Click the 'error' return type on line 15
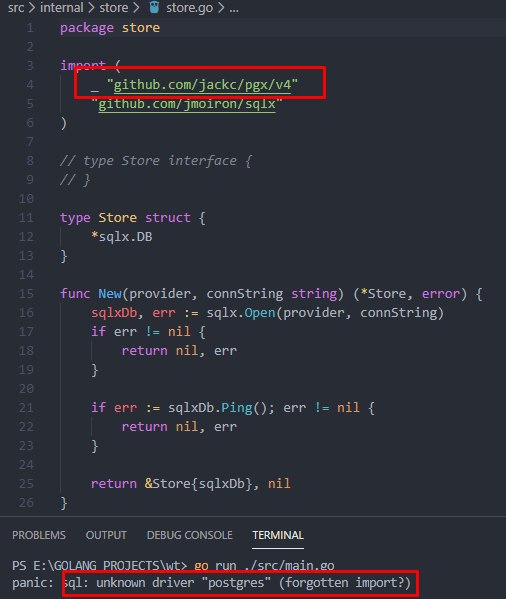This screenshot has height=599, width=506. 440,294
